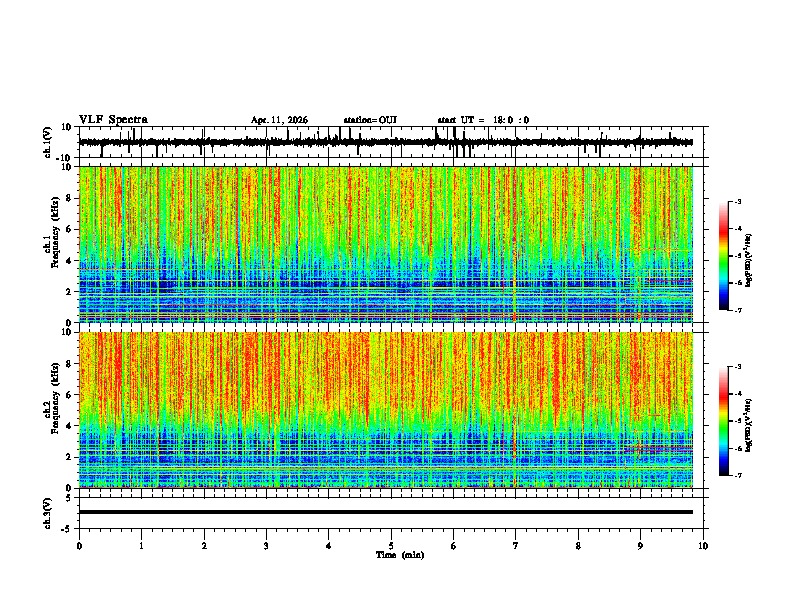Click the "VLF Spectra" title text
The width and height of the screenshot is (792, 612).
pos(113,120)
